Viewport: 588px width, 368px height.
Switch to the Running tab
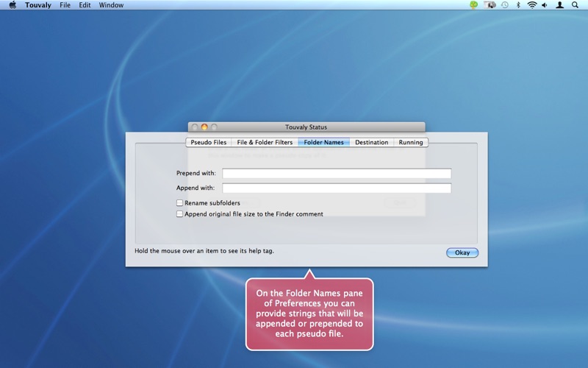point(411,142)
